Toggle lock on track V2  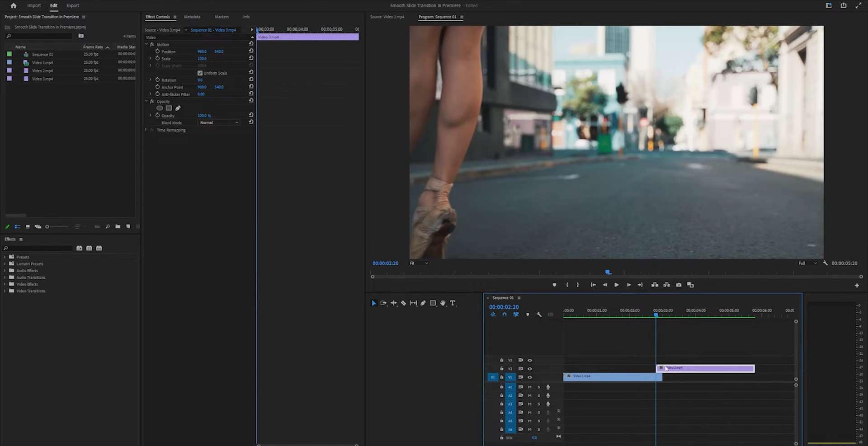point(501,369)
